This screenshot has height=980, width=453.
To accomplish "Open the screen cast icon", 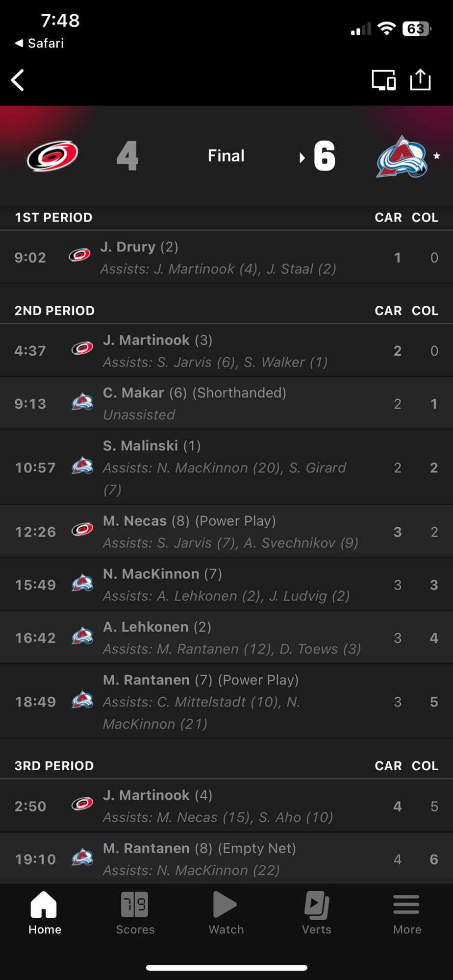I will click(x=383, y=80).
